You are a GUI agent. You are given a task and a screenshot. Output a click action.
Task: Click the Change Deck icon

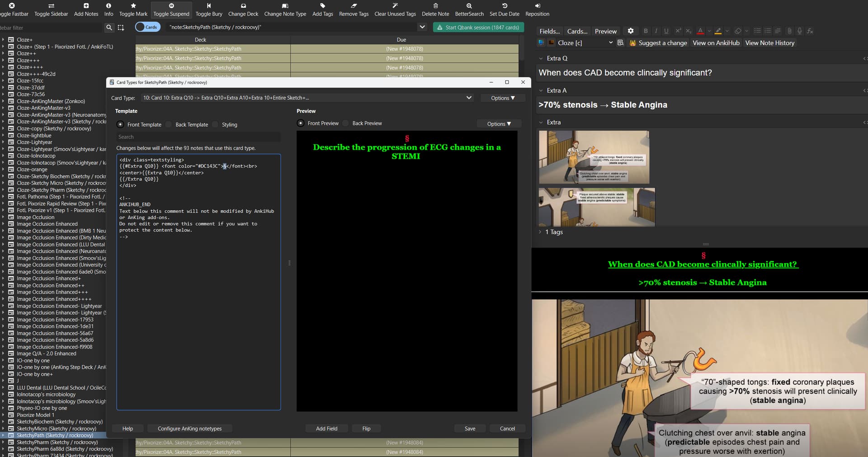click(x=243, y=6)
